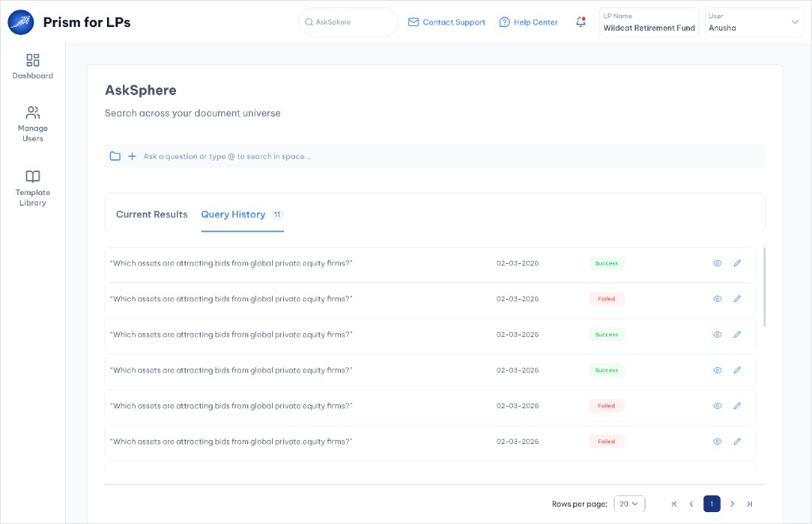The height and width of the screenshot is (524, 812).
Task: Go to the previous page of results
Action: pos(691,504)
